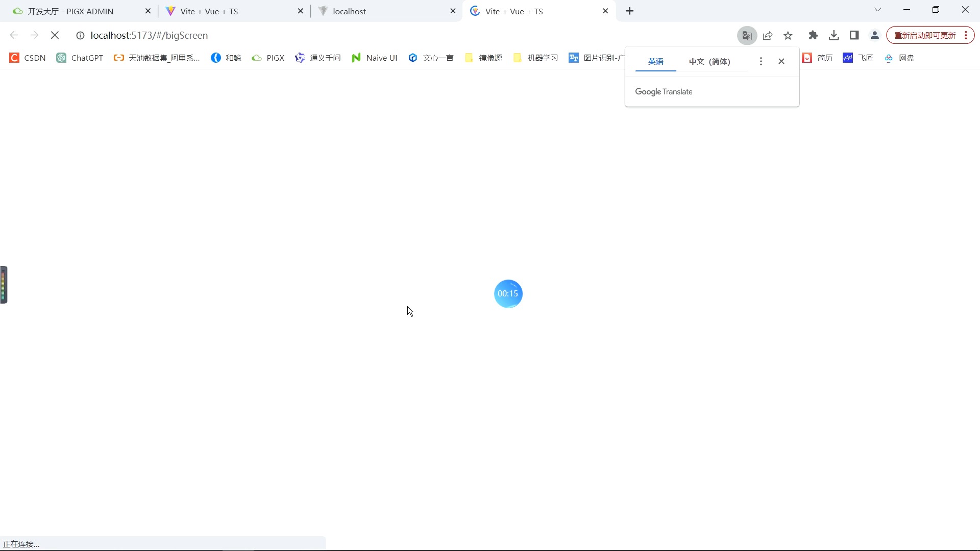
Task: Open the 镜像源 bookmark folder
Action: [484, 58]
